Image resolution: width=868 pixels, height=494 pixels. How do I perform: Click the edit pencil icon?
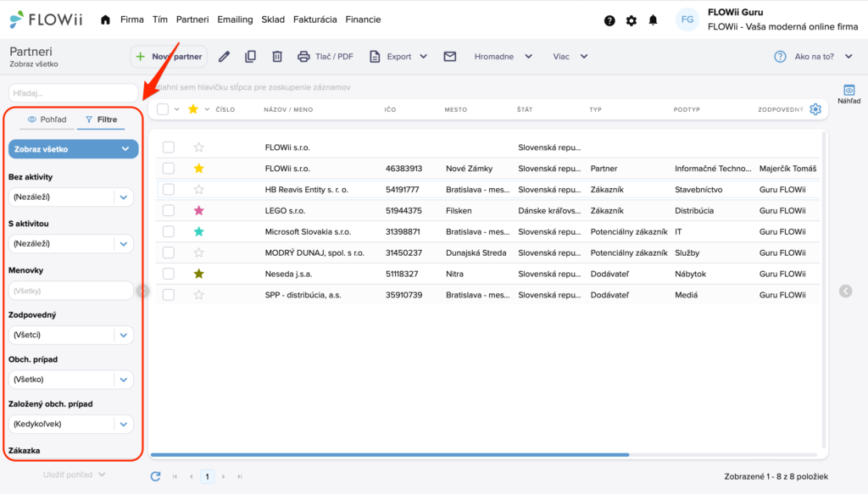(224, 57)
